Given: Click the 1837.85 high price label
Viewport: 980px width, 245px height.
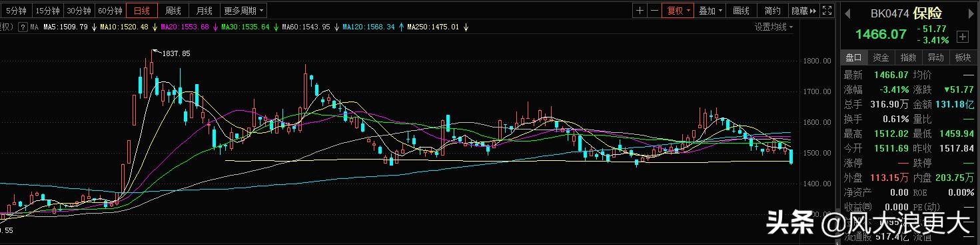Looking at the screenshot, I should pyautogui.click(x=176, y=53).
